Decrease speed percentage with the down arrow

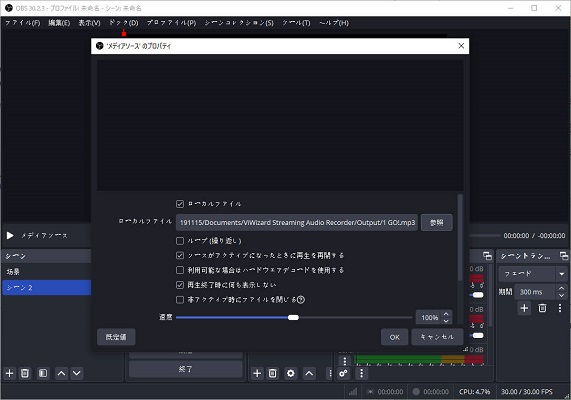[x=446, y=321]
